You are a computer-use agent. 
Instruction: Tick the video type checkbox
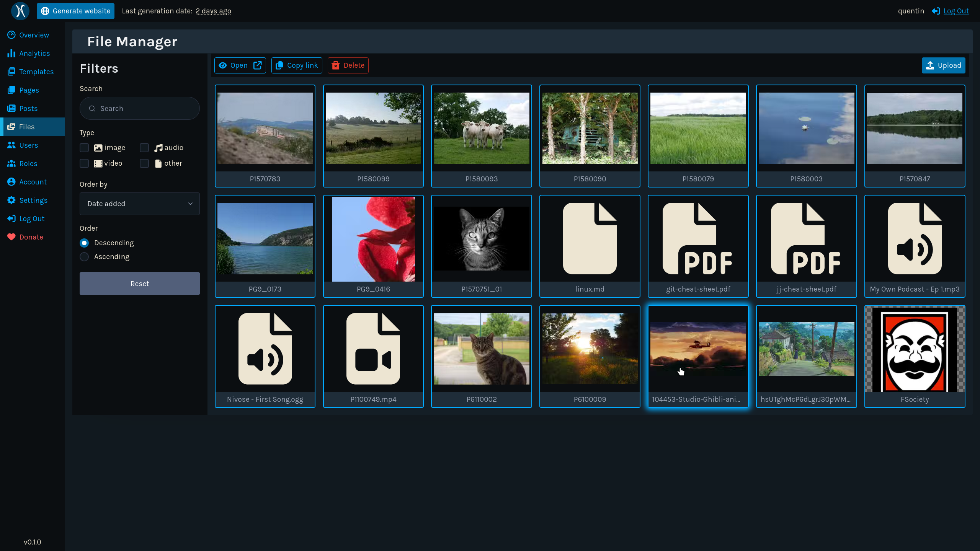[84, 163]
